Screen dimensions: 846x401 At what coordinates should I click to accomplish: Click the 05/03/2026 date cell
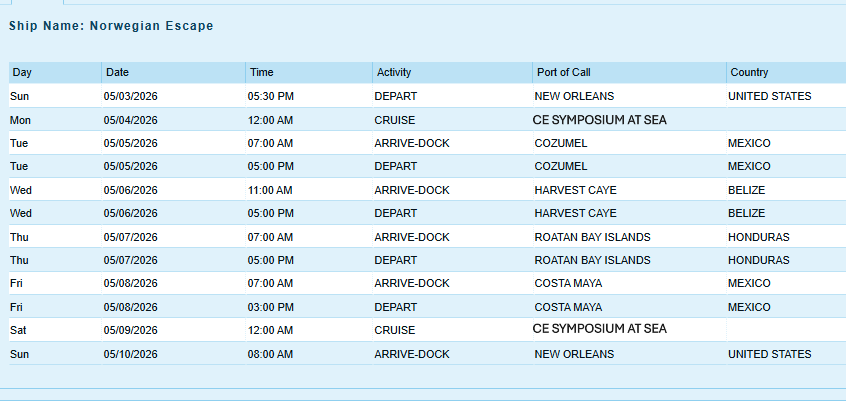click(x=131, y=96)
